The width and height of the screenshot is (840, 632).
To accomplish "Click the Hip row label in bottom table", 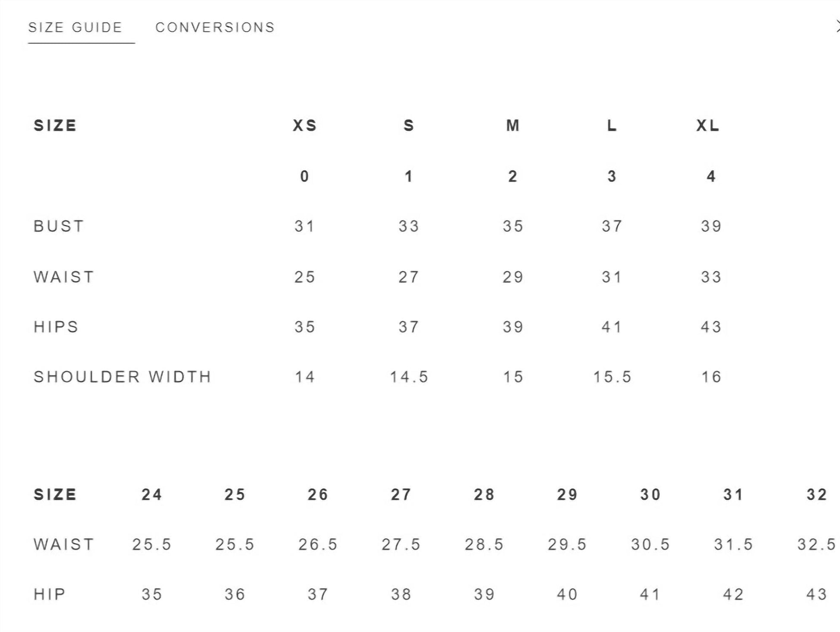I will click(x=50, y=594).
